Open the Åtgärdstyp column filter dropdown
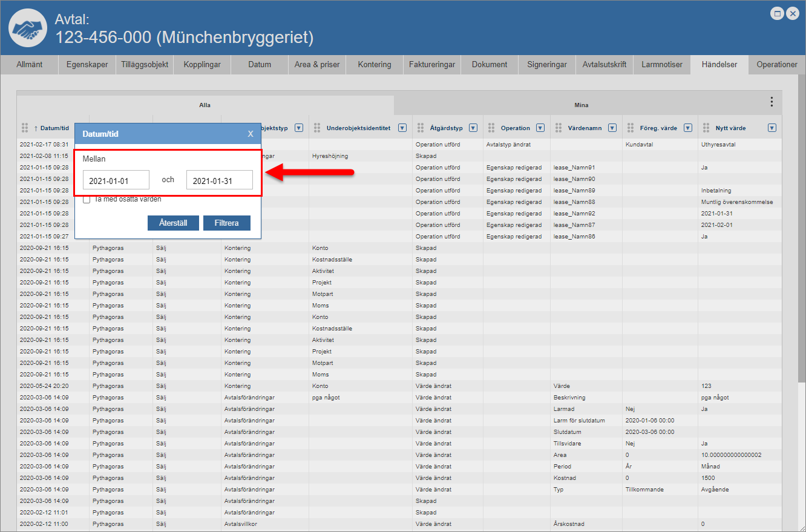806x532 pixels. click(x=473, y=128)
